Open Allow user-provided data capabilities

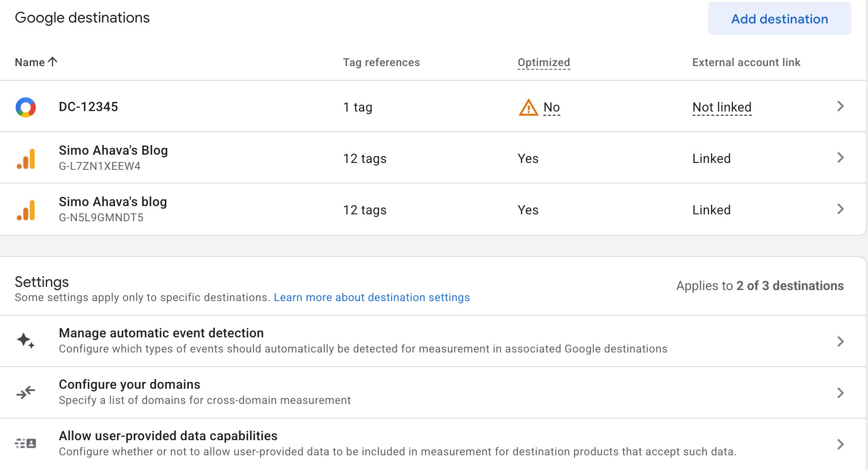pyautogui.click(x=434, y=444)
